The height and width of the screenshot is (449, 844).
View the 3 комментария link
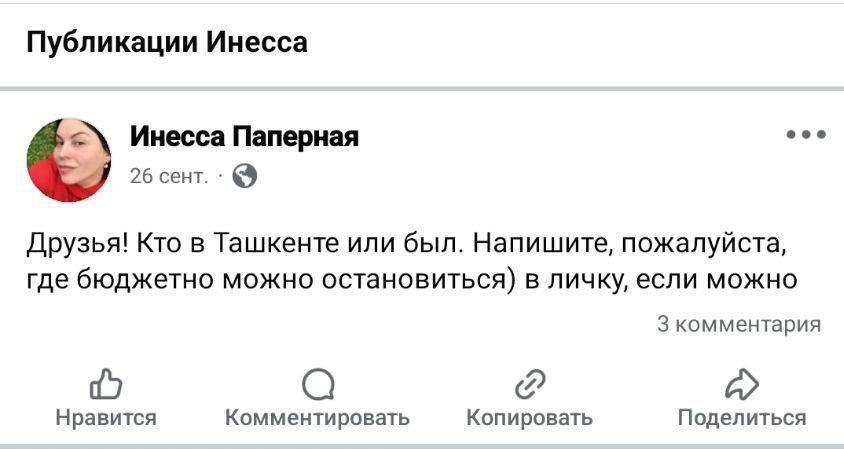pos(739,323)
